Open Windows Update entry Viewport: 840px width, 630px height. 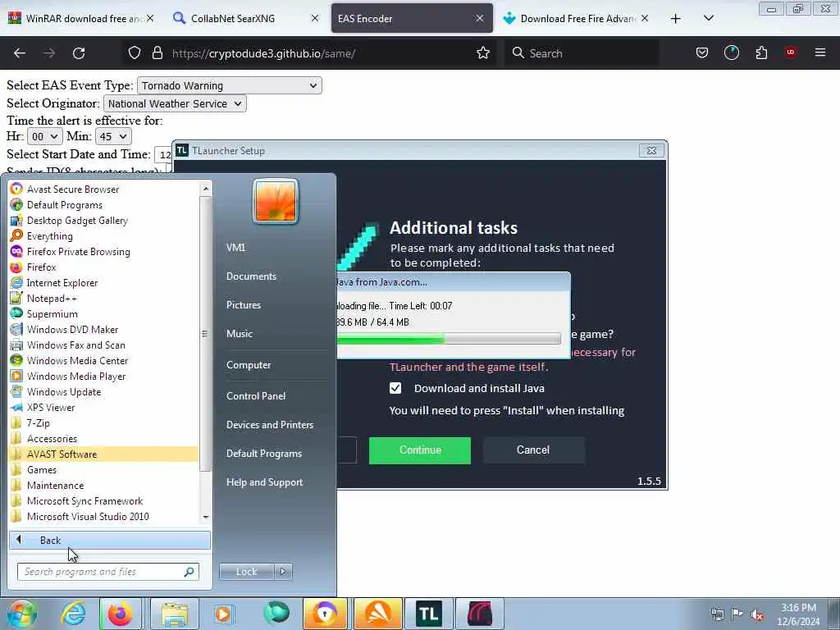[x=64, y=391]
